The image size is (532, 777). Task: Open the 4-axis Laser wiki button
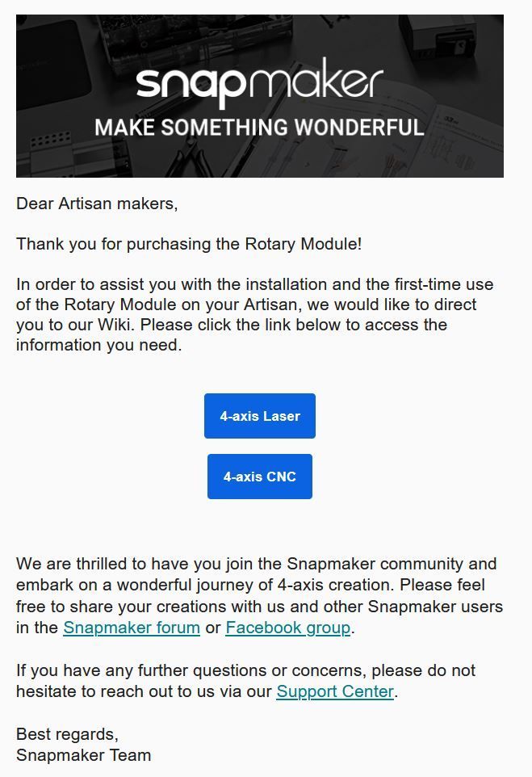(x=260, y=416)
